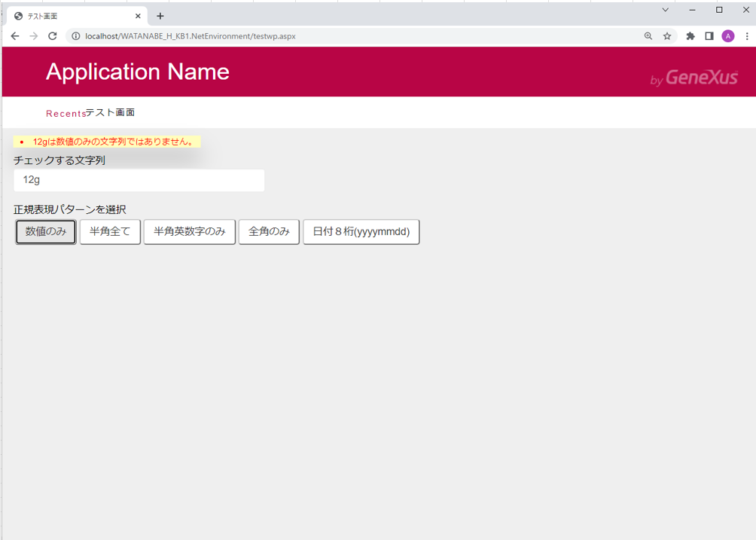Image resolution: width=756 pixels, height=540 pixels.
Task: Focus the text field containing 12g
Action: coord(139,181)
